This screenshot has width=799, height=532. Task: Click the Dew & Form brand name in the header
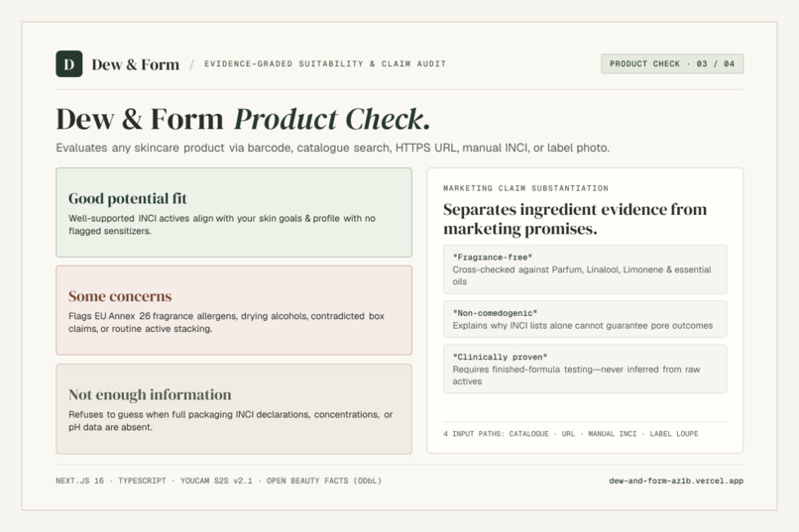click(135, 64)
